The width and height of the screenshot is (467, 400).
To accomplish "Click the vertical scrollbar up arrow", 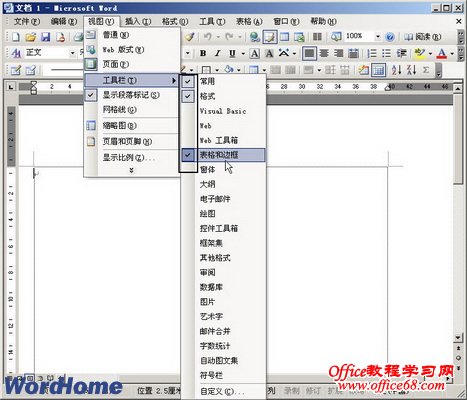I will pyautogui.click(x=458, y=88).
